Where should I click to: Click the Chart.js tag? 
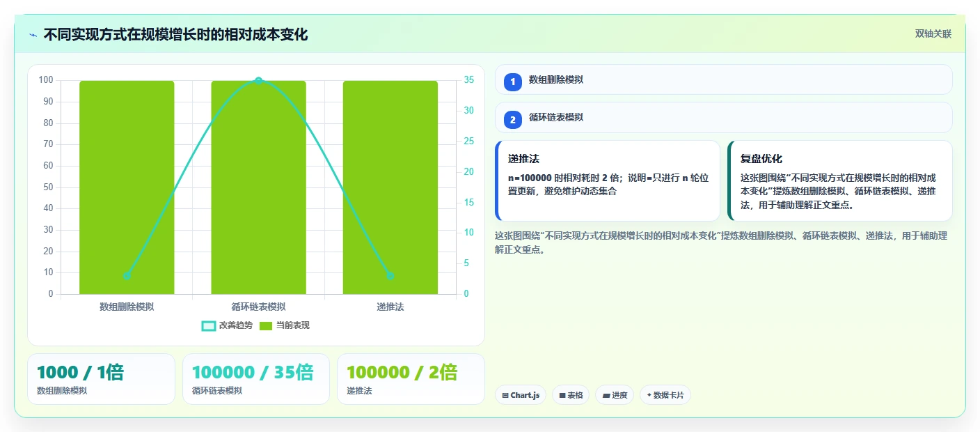(x=521, y=395)
